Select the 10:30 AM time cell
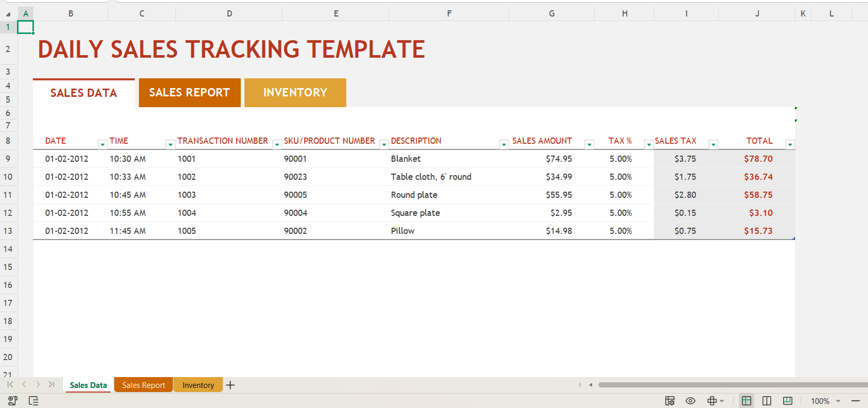 tap(141, 159)
